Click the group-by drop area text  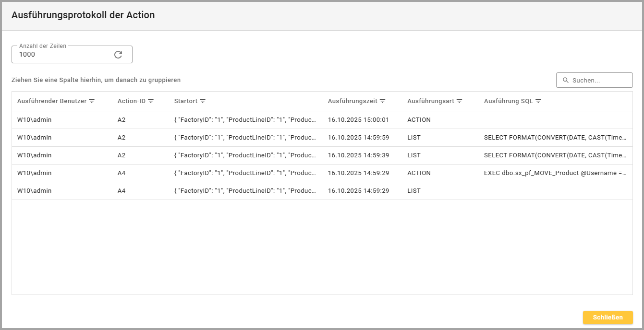pyautogui.click(x=96, y=80)
